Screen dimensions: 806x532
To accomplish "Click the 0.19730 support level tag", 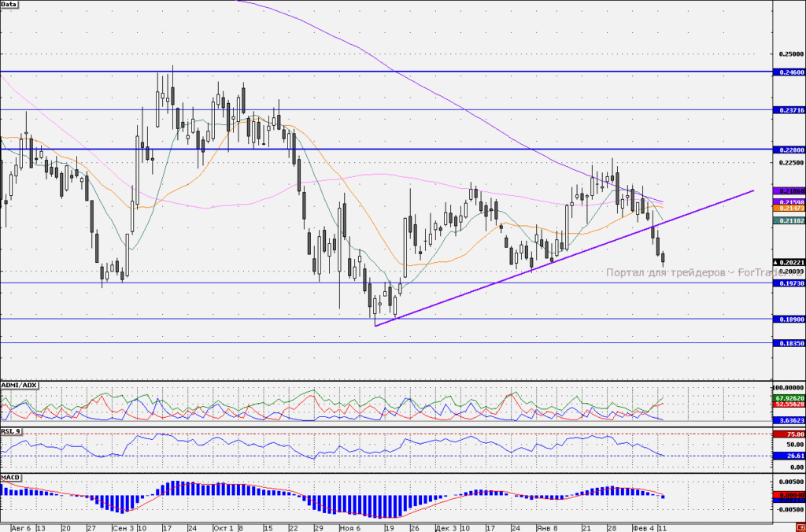I will click(x=789, y=283).
